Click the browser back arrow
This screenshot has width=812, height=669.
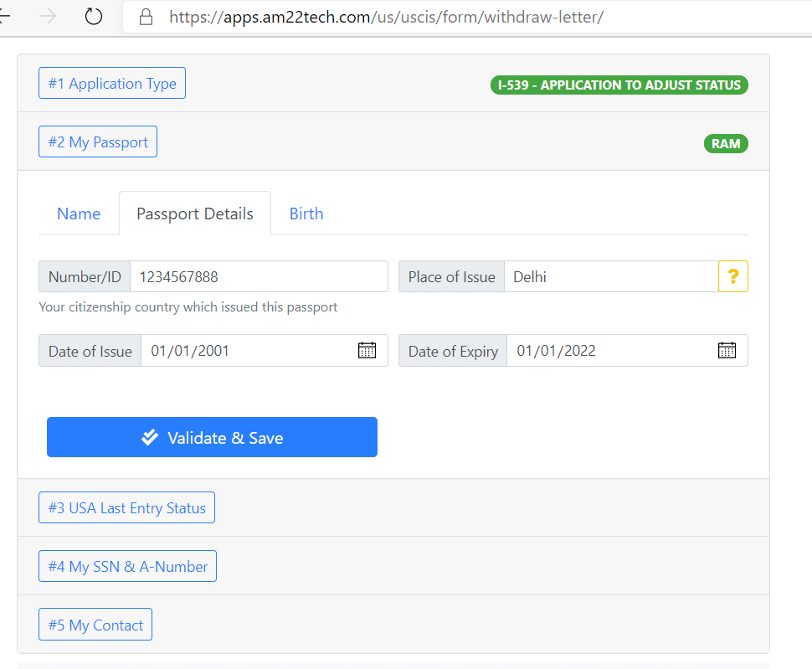4,17
